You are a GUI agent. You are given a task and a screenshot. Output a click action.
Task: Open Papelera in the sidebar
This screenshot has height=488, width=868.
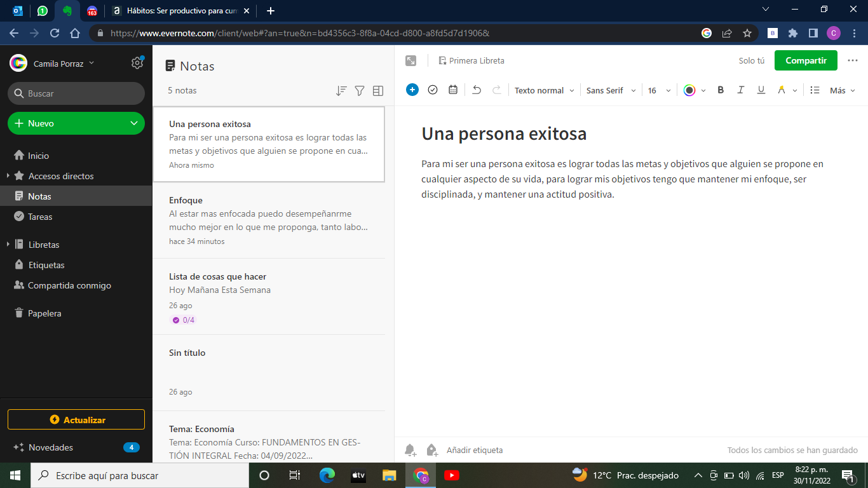(76, 313)
